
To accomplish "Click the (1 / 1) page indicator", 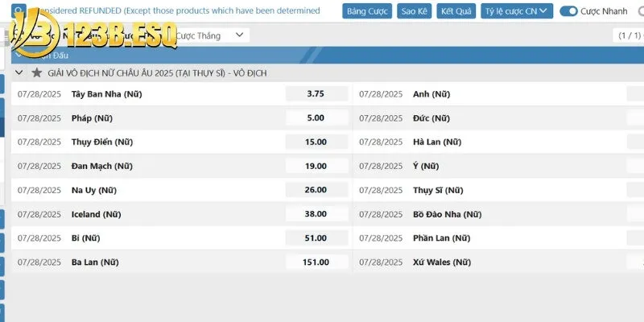I will [629, 35].
